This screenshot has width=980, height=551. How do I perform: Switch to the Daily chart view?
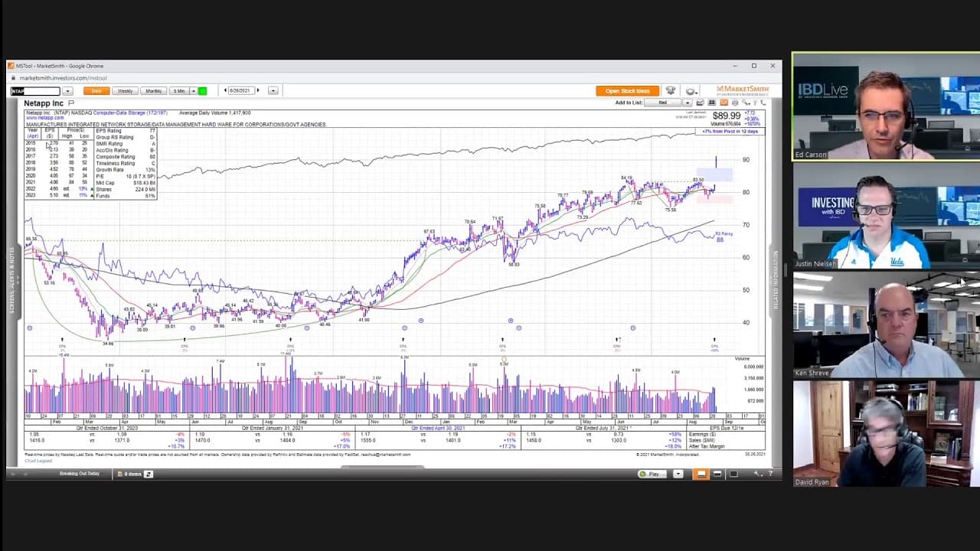pyautogui.click(x=96, y=91)
